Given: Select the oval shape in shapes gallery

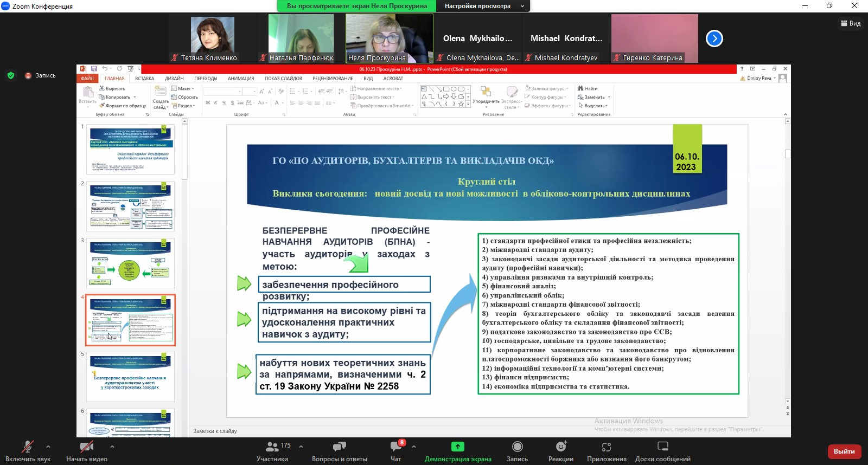Looking at the screenshot, I should pos(454,89).
